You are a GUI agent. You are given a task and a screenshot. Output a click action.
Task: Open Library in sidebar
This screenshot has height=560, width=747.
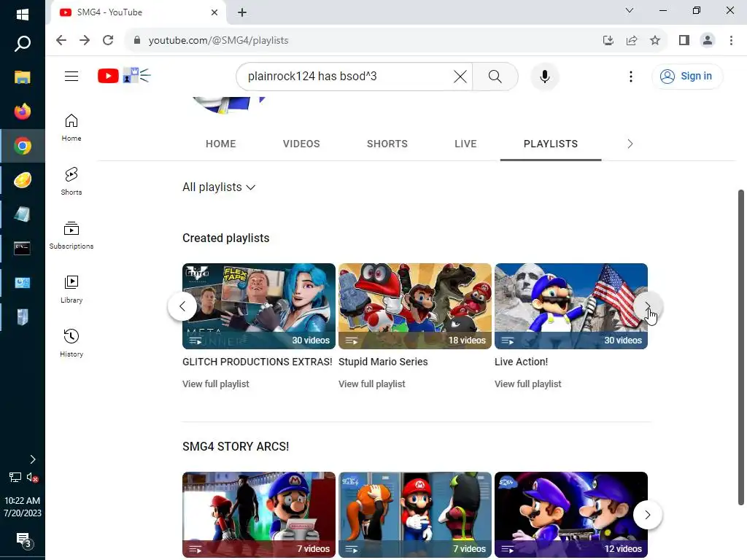71,289
